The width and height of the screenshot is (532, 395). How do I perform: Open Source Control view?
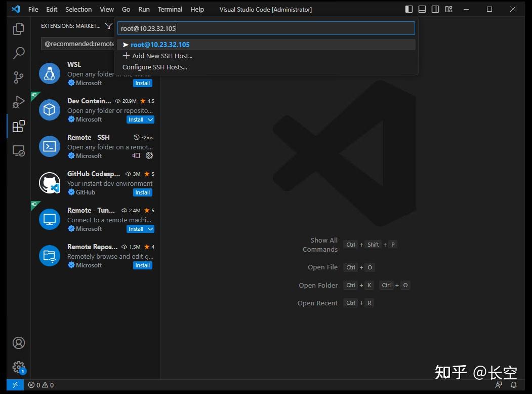pyautogui.click(x=18, y=77)
